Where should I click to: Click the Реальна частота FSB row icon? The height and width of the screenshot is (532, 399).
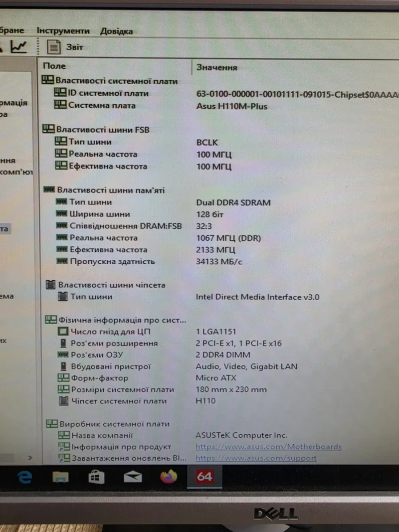click(61, 154)
